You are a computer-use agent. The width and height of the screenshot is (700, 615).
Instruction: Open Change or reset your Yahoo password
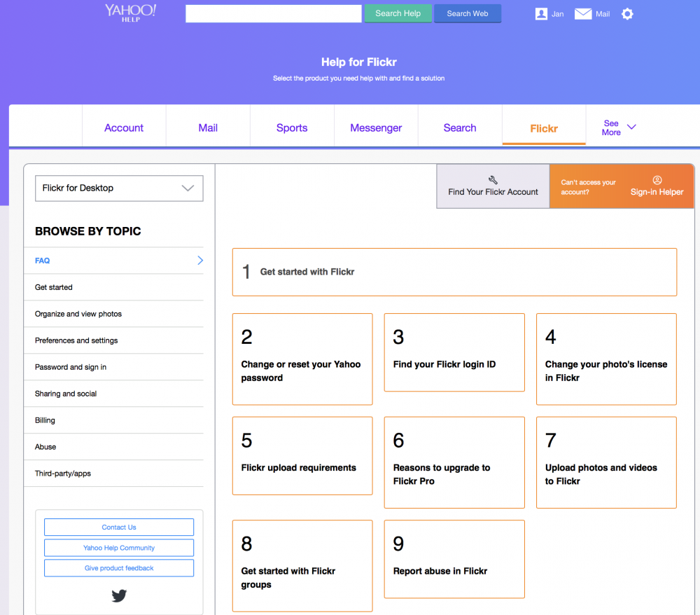[x=302, y=359]
